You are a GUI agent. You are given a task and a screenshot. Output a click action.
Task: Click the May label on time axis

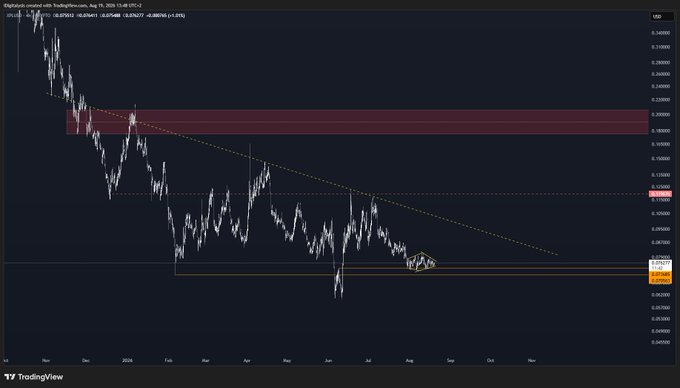pos(287,360)
